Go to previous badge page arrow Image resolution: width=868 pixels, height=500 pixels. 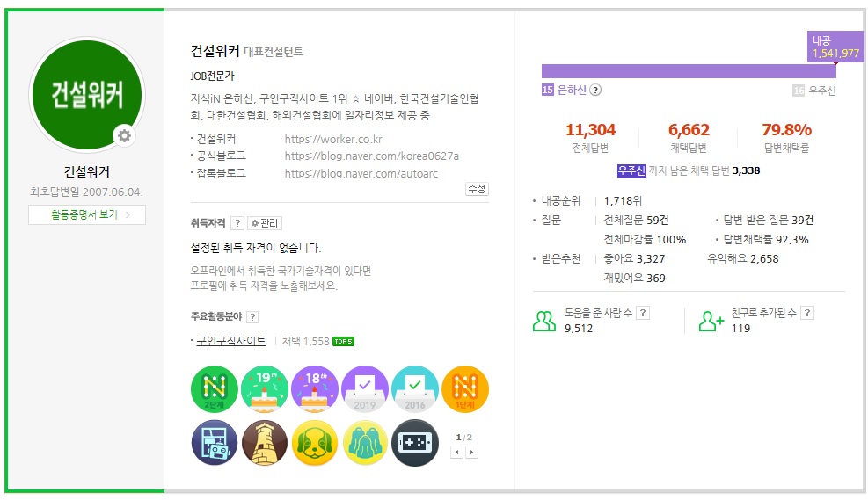(456, 452)
